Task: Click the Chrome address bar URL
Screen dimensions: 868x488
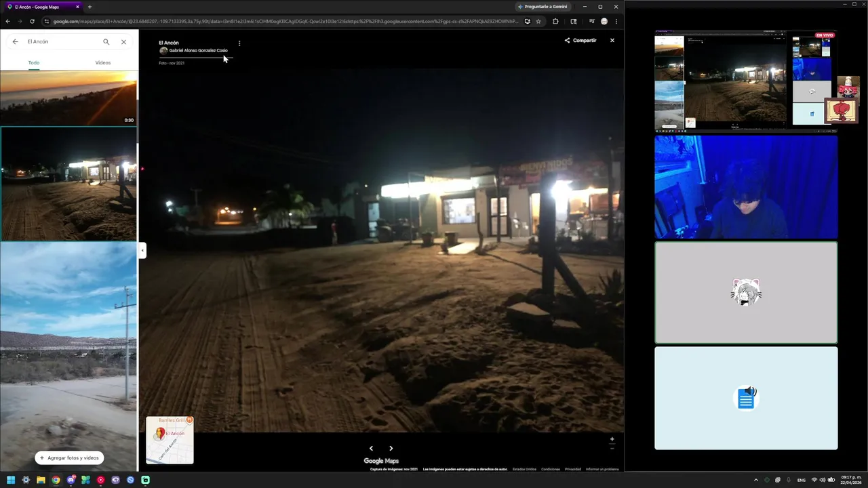Action: (x=285, y=21)
